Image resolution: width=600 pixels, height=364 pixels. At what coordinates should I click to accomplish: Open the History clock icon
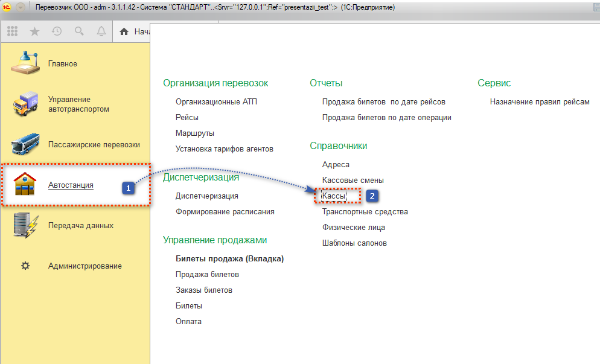(57, 31)
